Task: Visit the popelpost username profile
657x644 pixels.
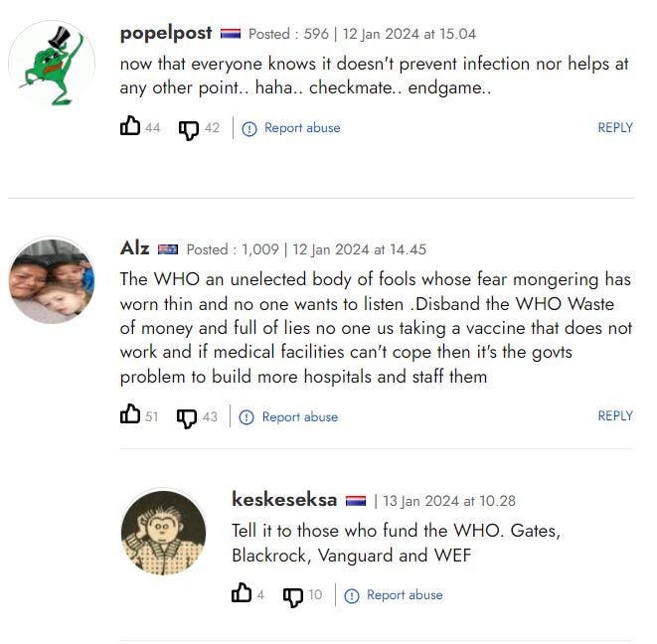Action: pos(166,33)
